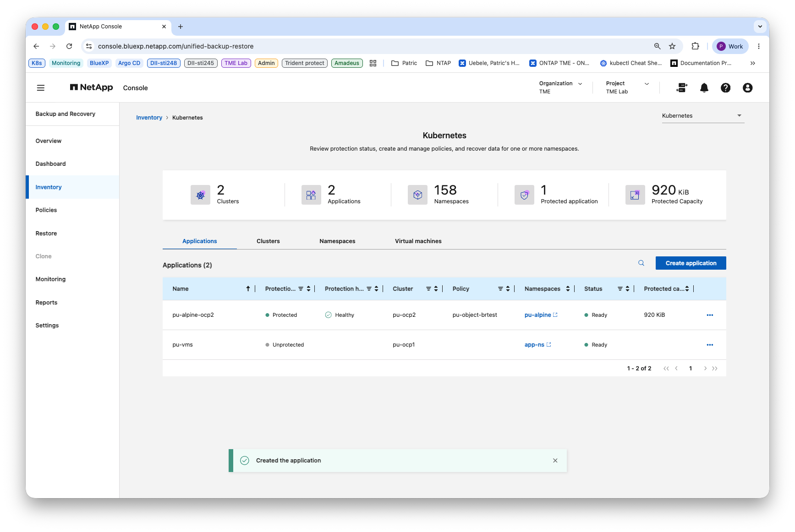
Task: Sort the table by Name column arrow
Action: pos(248,289)
